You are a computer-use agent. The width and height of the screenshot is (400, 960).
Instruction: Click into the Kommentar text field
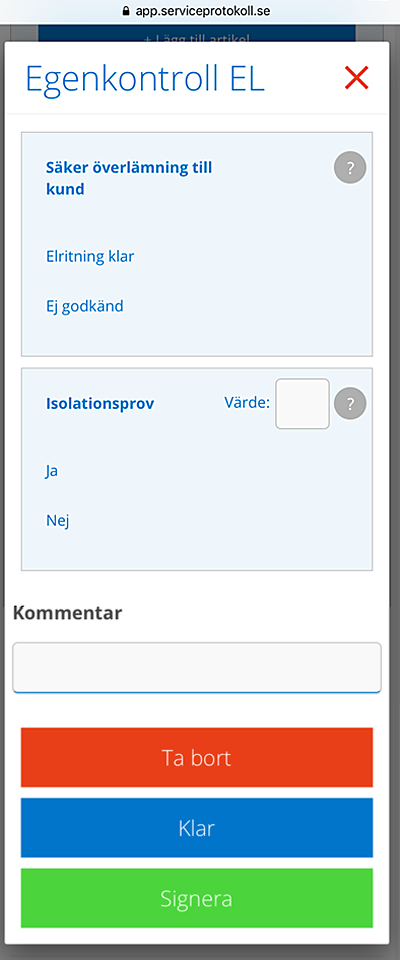pos(197,667)
